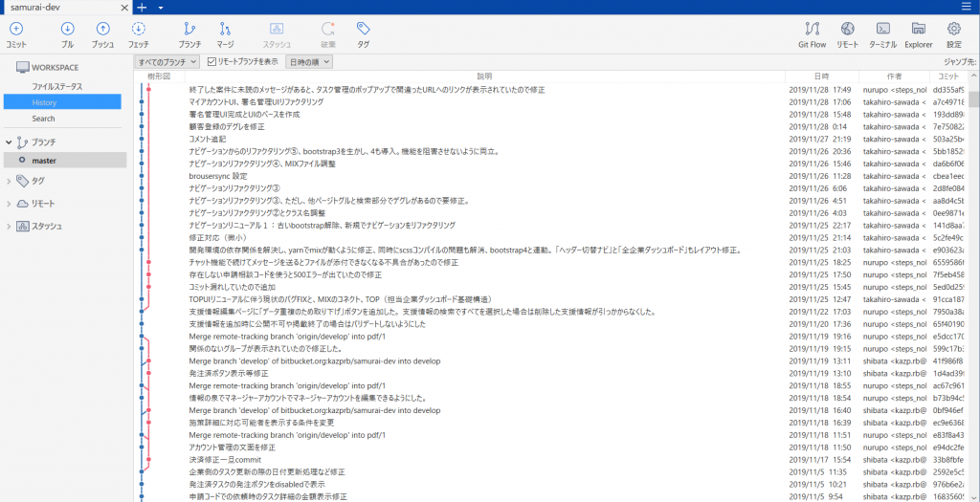Open the 設定 (Settings) gear icon
980x502 pixels.
953,33
